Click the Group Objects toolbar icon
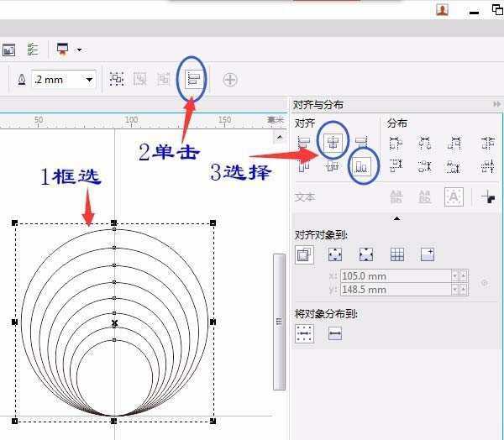504x440 pixels. (117, 79)
